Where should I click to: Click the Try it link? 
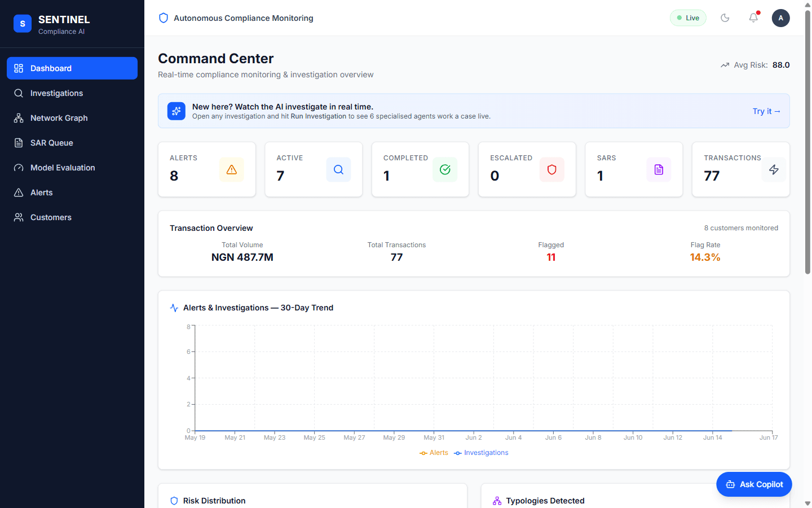(766, 111)
